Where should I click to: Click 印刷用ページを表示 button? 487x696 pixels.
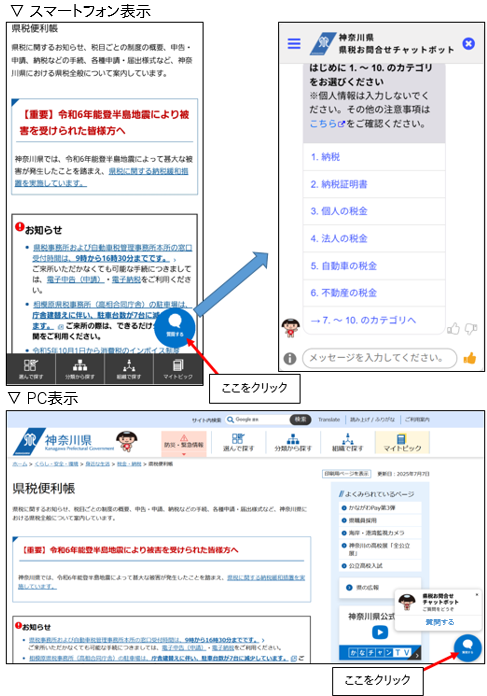[x=346, y=474]
